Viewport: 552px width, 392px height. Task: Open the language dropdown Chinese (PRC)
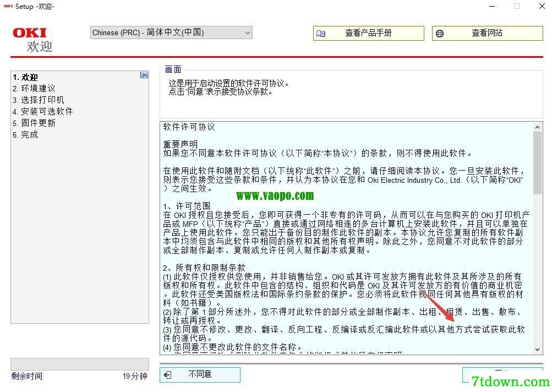coord(171,32)
